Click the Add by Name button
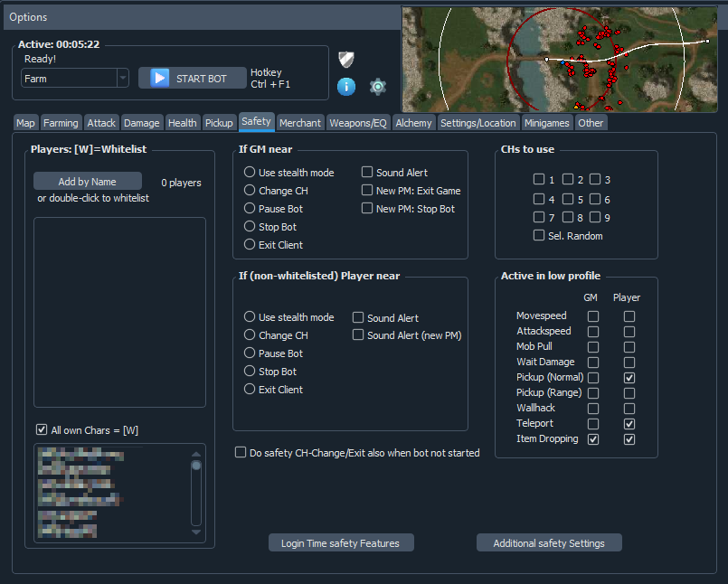Image resolution: width=728 pixels, height=584 pixels. (x=88, y=182)
